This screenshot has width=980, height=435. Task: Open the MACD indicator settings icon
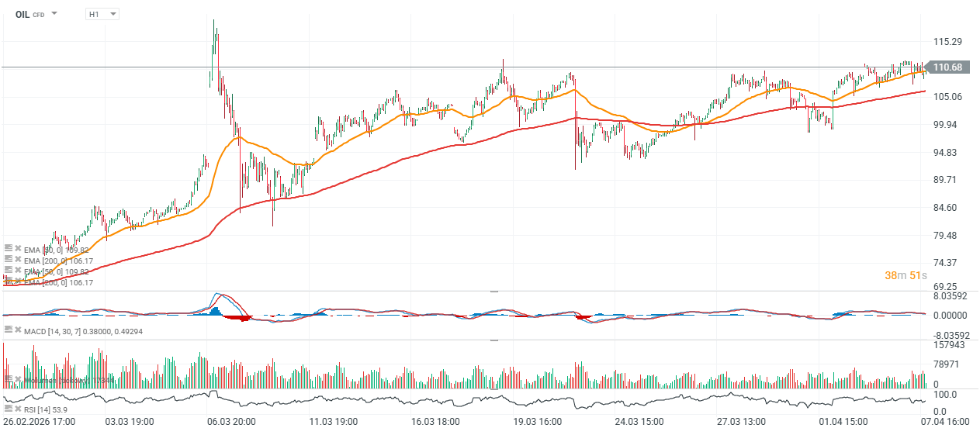coord(9,330)
